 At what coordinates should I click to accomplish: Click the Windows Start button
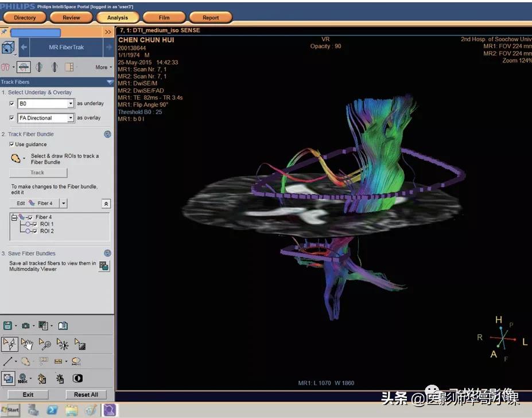(10, 410)
